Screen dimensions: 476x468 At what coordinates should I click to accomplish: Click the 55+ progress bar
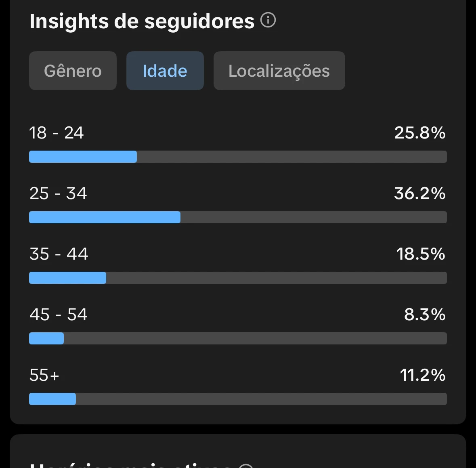click(238, 399)
